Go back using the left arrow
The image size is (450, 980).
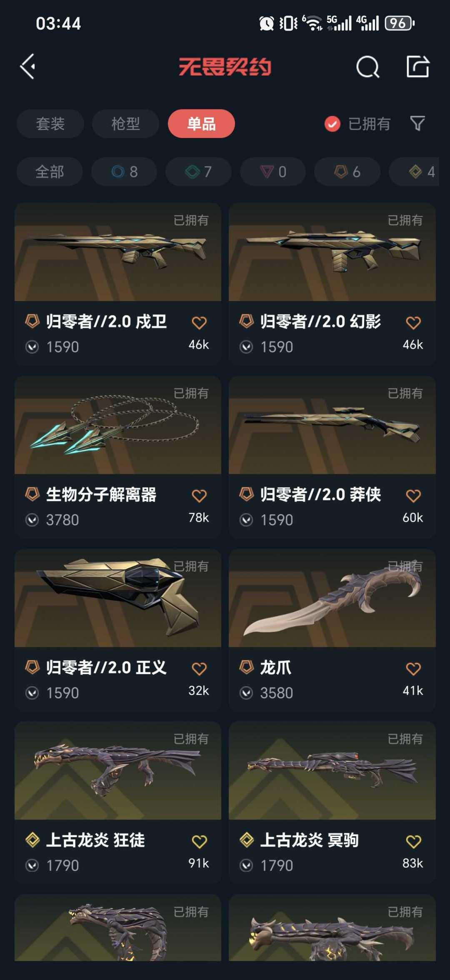tap(28, 67)
